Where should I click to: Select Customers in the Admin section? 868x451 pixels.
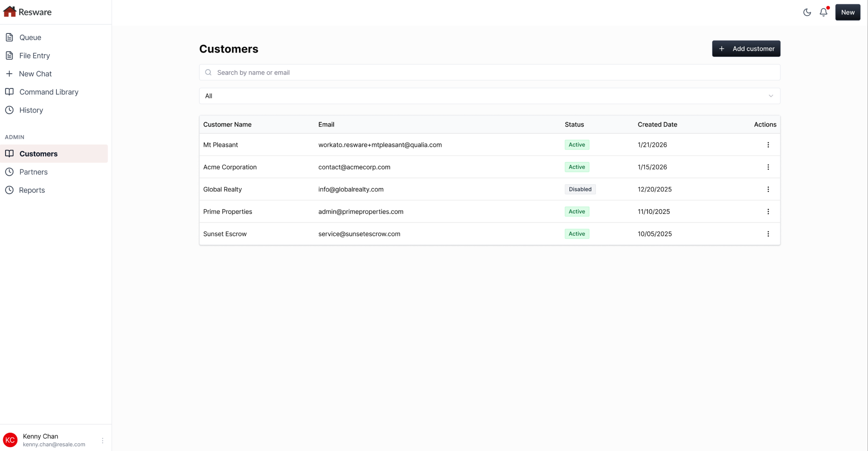(54, 154)
